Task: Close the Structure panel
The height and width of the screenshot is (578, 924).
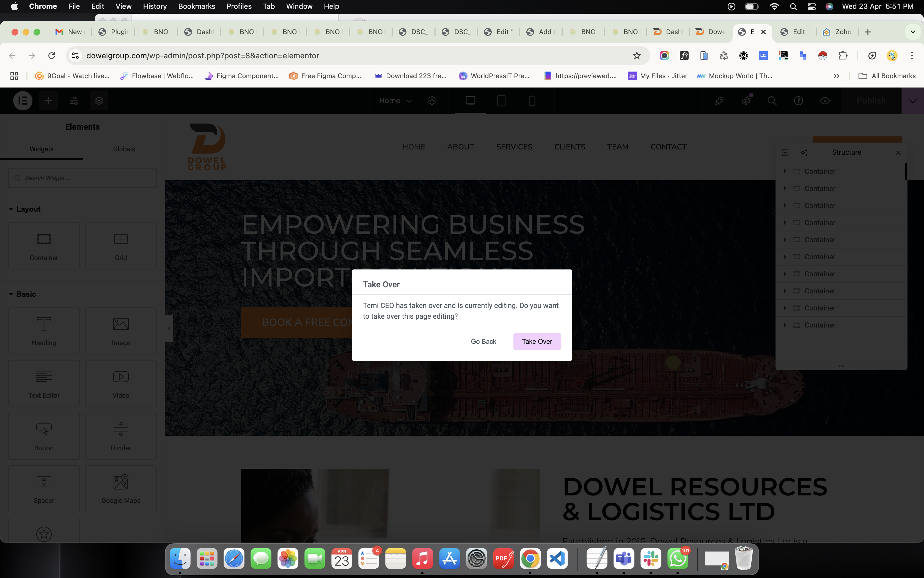Action: point(898,152)
